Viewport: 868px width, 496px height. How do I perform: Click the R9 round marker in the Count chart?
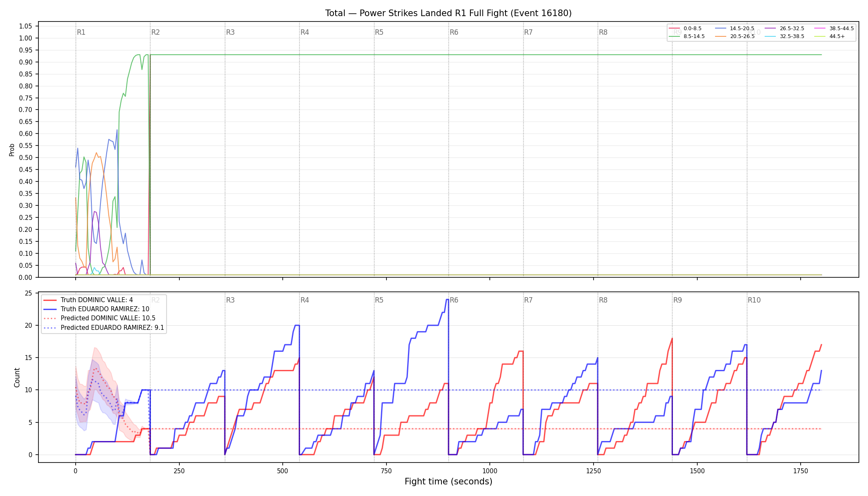[677, 300]
